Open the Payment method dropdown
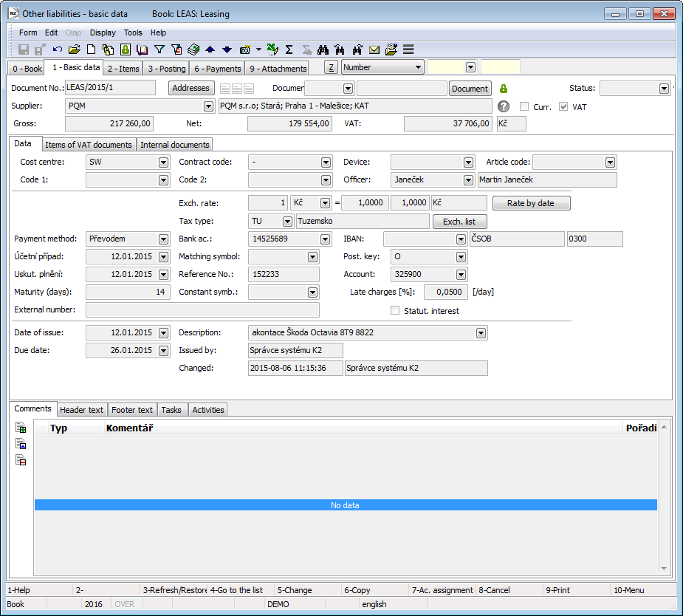The width and height of the screenshot is (683, 616). tap(163, 239)
